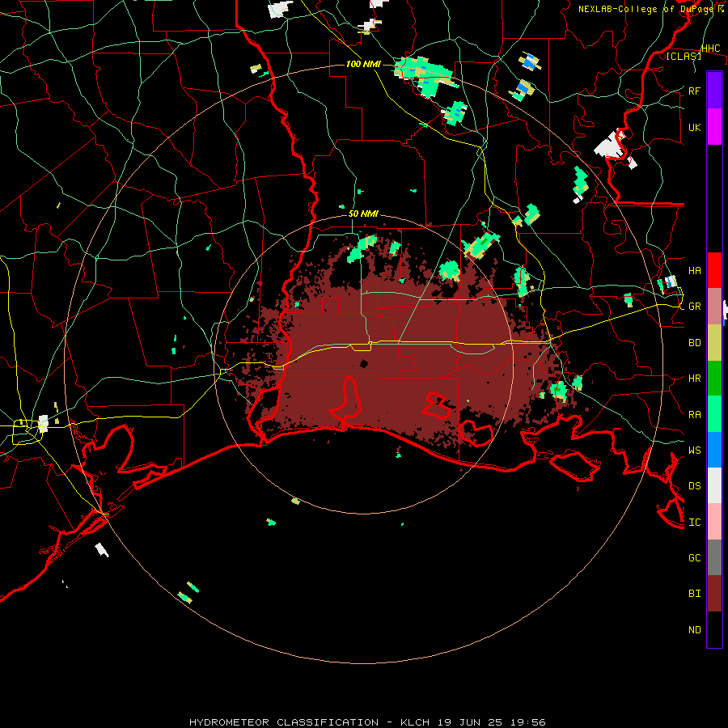Click the DS legend label
The image size is (728, 728).
click(x=695, y=486)
